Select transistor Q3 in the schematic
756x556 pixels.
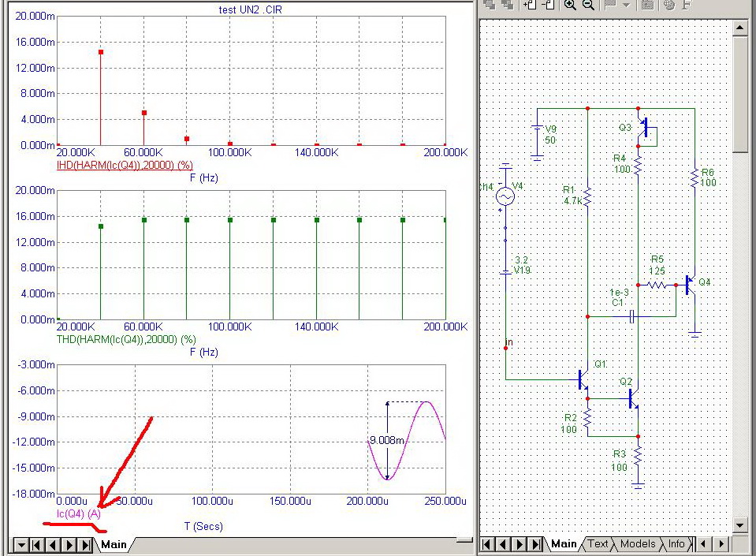(643, 127)
